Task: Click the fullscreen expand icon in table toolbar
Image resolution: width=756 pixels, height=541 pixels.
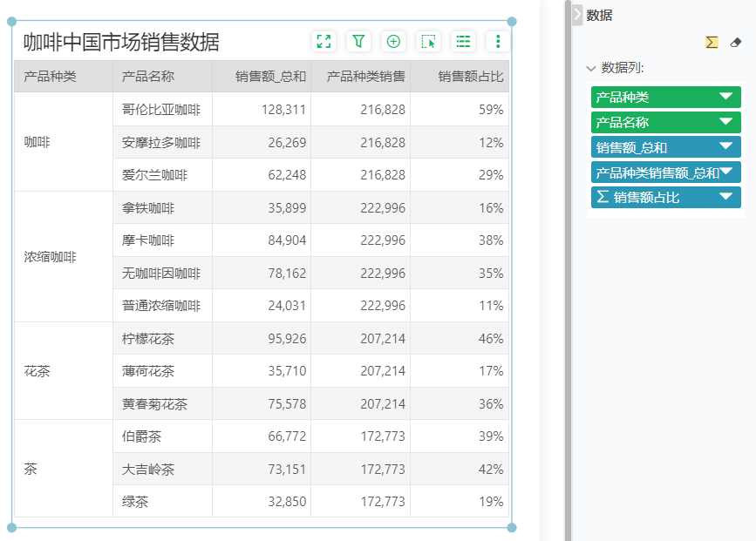Action: pos(324,41)
